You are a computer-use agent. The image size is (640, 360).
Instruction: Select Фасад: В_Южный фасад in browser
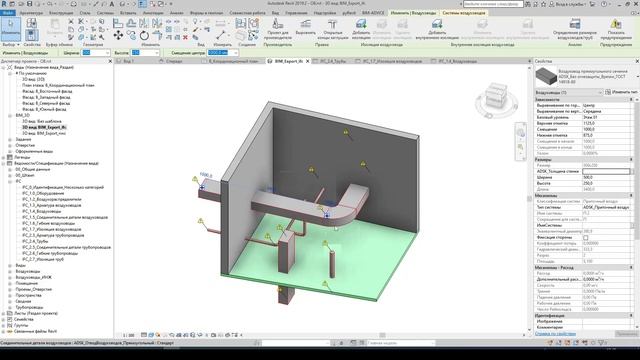point(44,109)
